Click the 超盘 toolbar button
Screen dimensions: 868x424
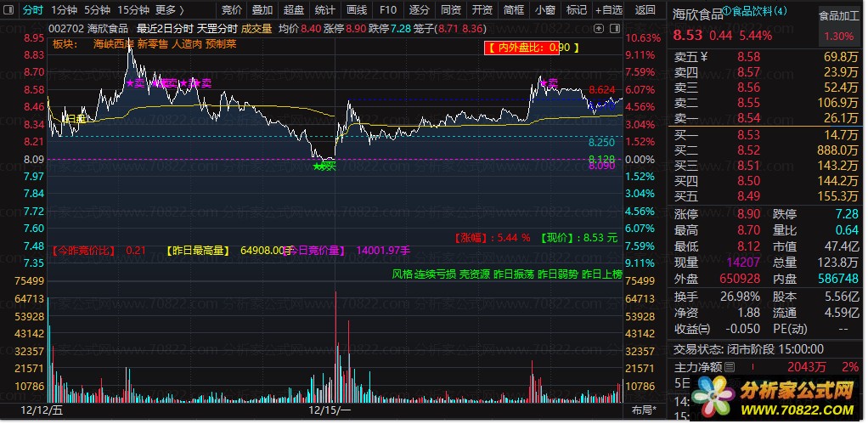click(x=293, y=10)
